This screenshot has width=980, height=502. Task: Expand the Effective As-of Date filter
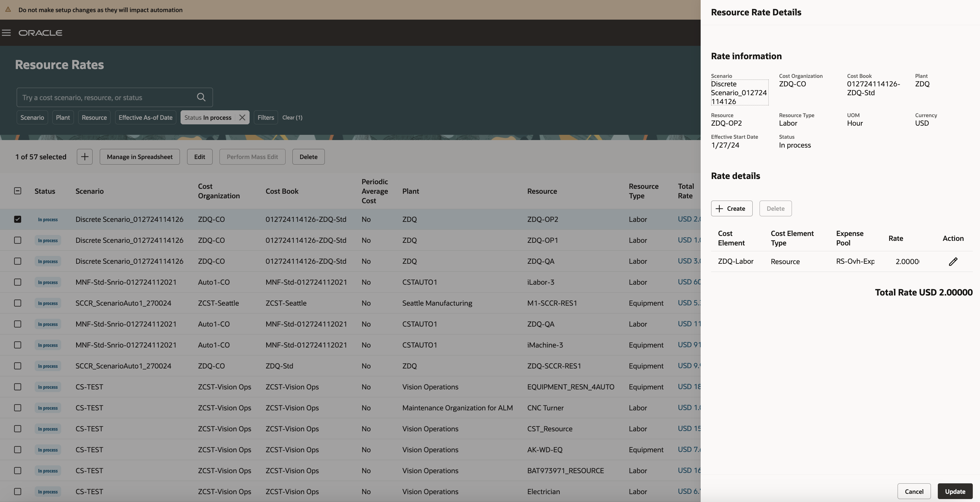(x=145, y=117)
